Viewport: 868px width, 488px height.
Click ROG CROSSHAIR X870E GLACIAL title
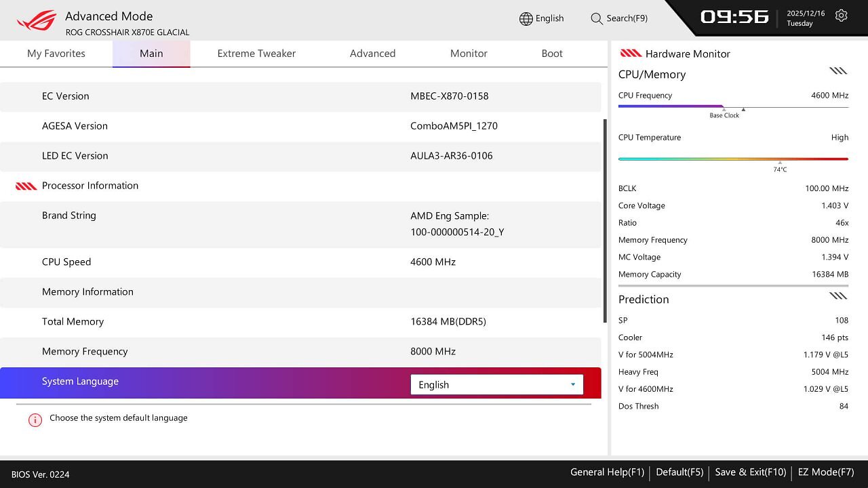click(127, 33)
